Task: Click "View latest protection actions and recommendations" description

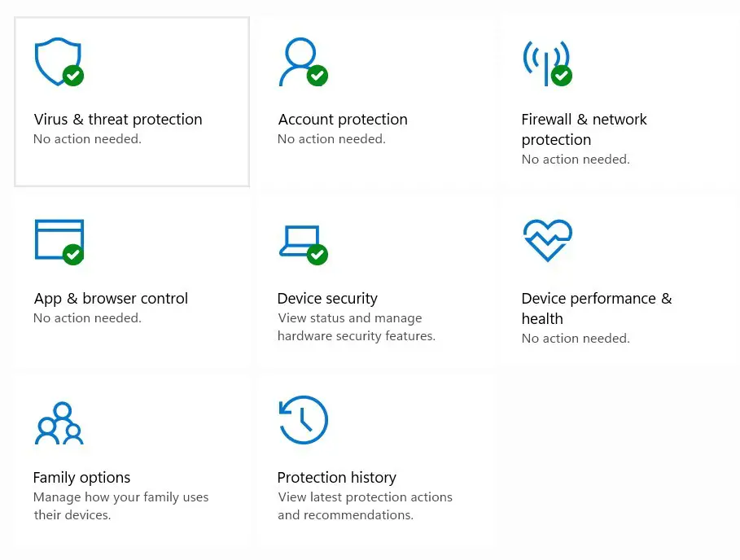Action: coord(365,505)
